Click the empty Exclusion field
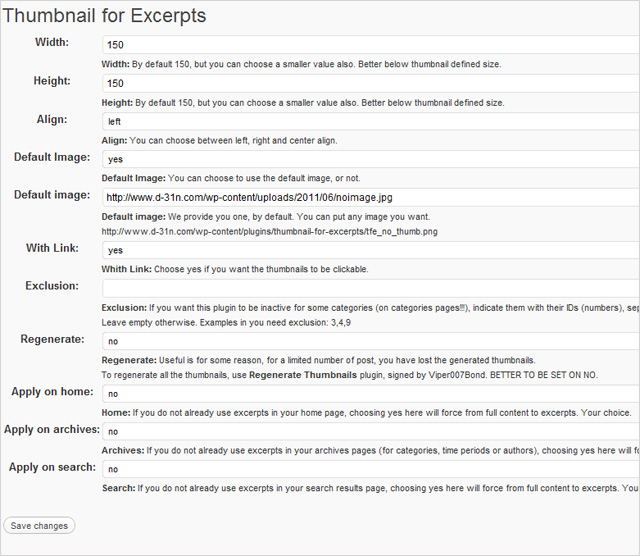640x556 pixels. 370,289
